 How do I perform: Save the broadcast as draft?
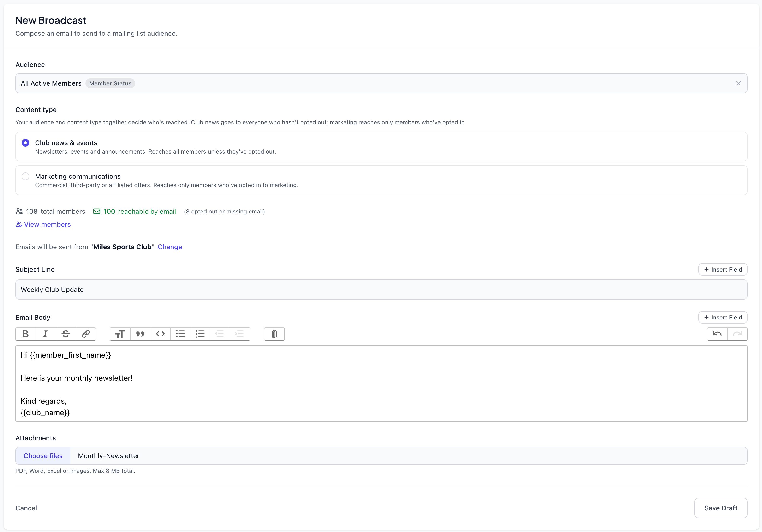click(721, 508)
